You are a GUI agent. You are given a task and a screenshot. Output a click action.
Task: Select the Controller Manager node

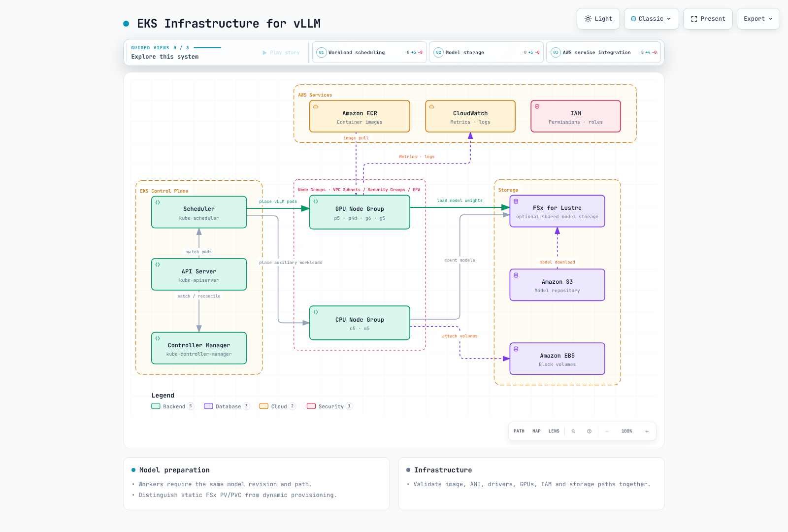tap(199, 348)
